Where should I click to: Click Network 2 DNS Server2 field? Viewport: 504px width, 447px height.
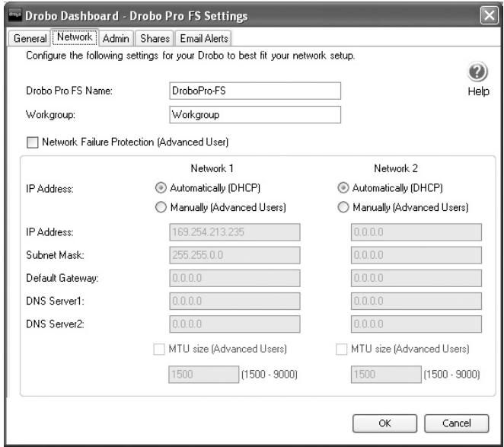point(416,324)
